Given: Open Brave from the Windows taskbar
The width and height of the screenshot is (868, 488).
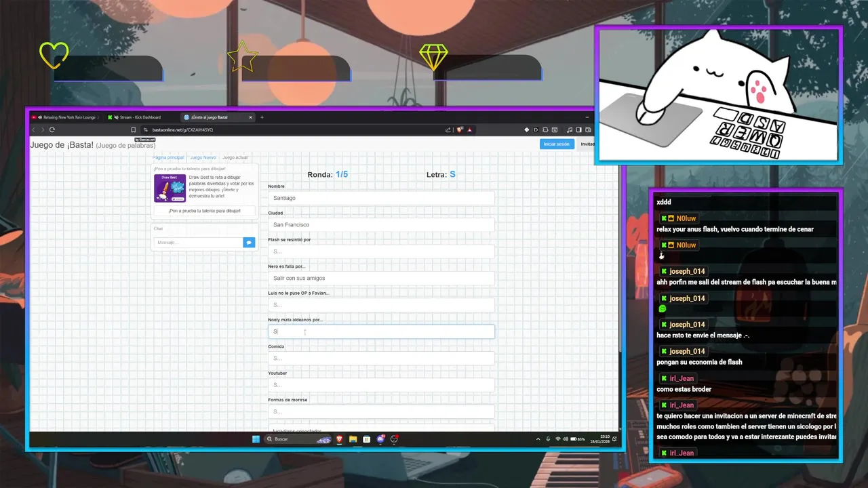Looking at the screenshot, I should pyautogui.click(x=340, y=439).
